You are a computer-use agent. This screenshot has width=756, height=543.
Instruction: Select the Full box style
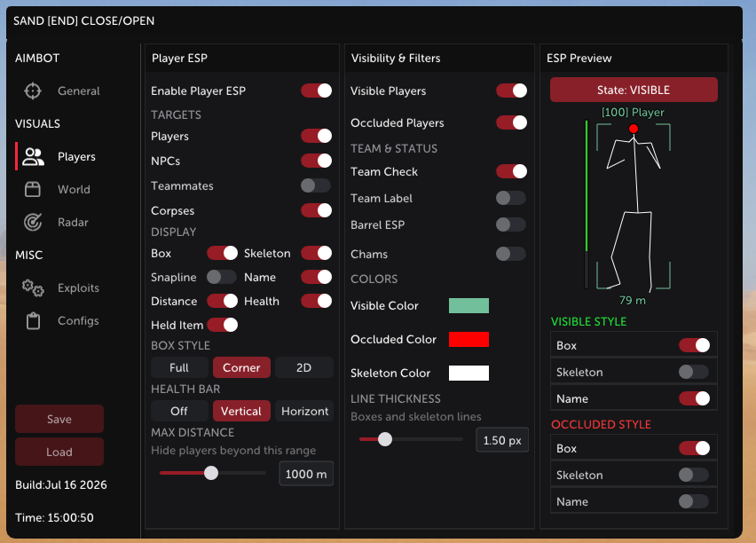click(179, 367)
